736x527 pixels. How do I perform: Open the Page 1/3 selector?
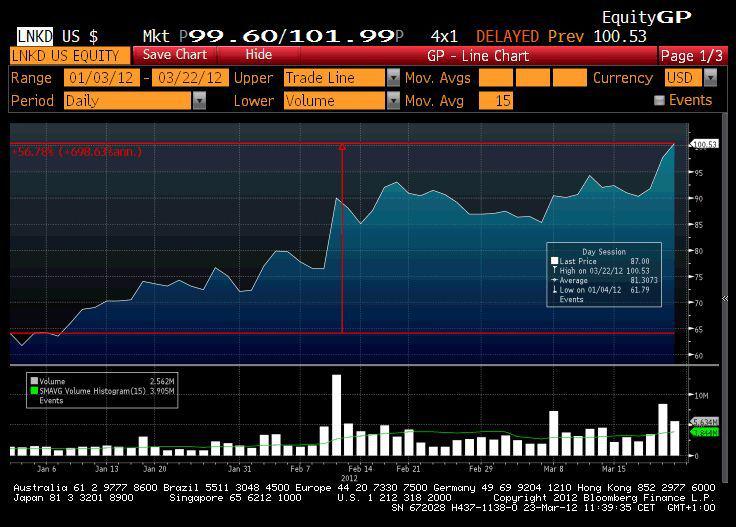[x=692, y=56]
